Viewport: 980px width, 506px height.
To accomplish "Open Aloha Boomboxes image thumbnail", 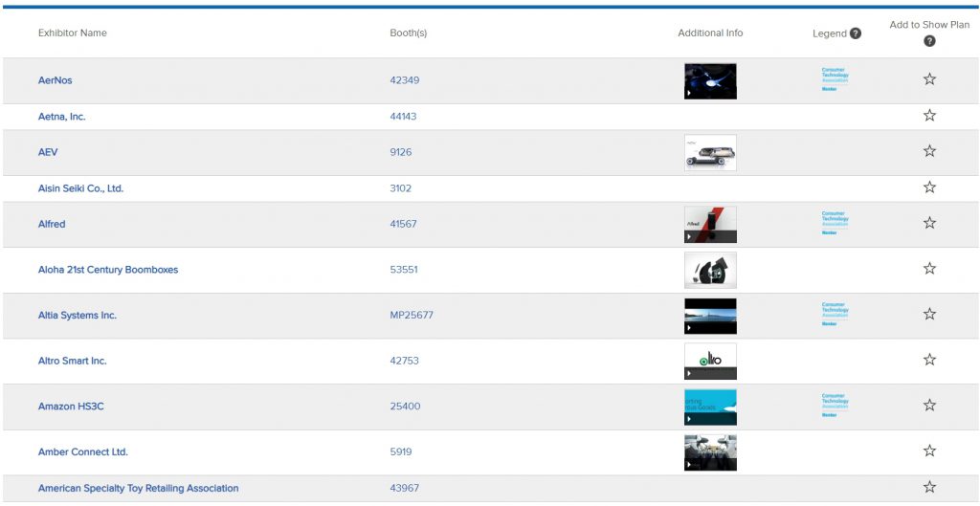I will [x=710, y=270].
